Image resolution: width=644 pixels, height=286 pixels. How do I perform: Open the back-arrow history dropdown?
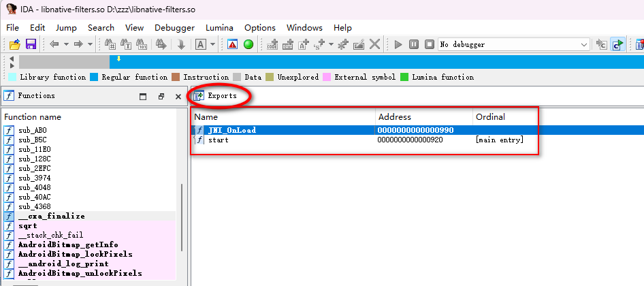66,44
